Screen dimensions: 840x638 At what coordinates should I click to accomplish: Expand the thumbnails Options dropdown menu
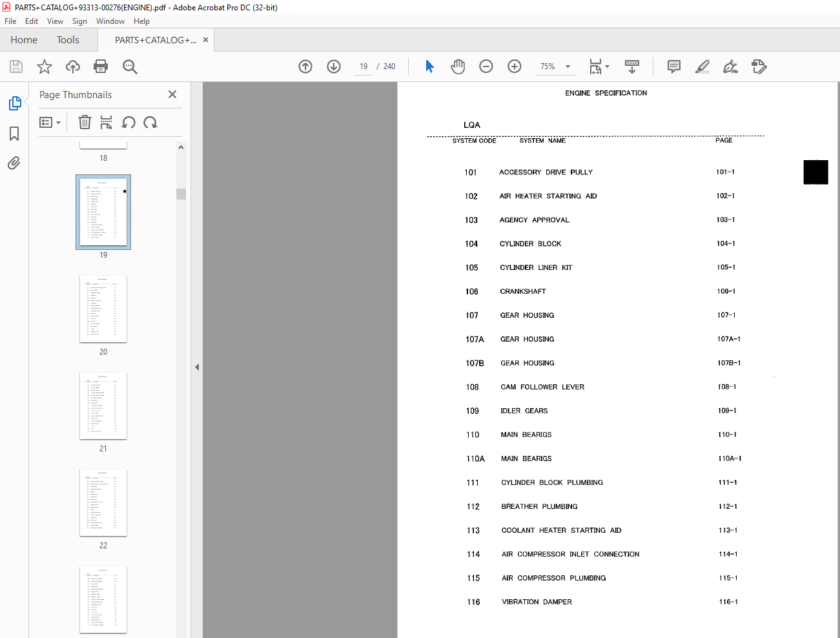tap(50, 123)
